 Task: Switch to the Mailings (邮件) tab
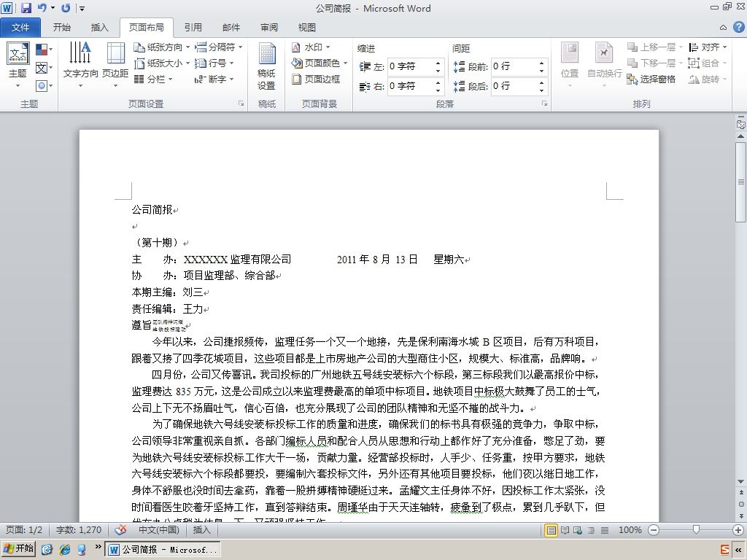pos(231,28)
